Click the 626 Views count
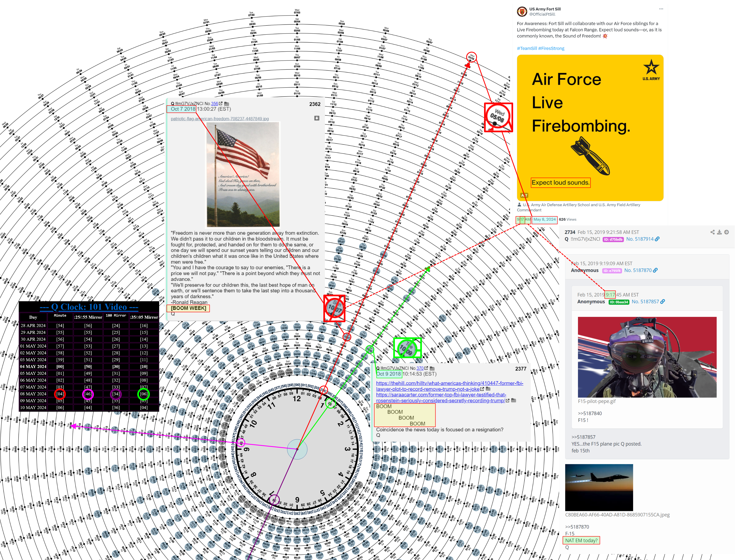The image size is (740, 560). click(x=567, y=220)
